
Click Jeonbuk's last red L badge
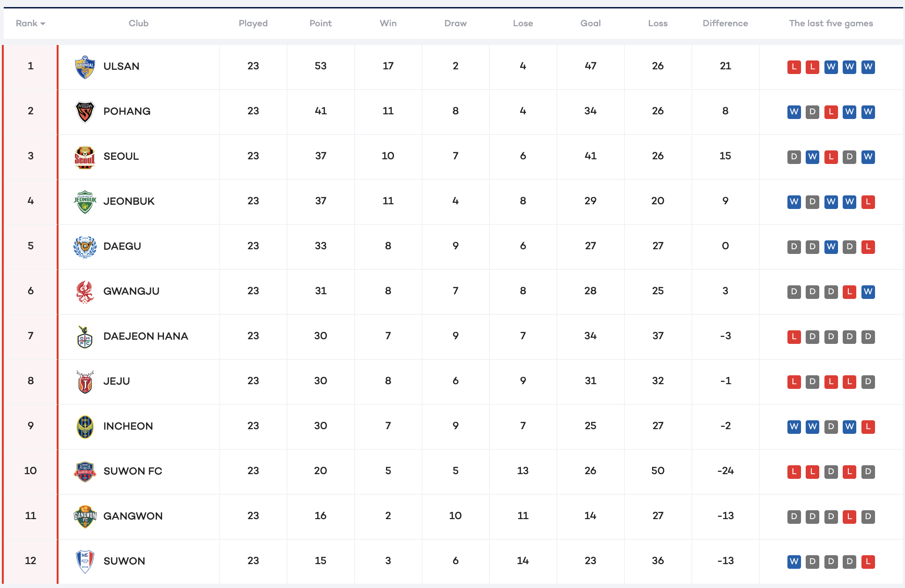coord(868,201)
